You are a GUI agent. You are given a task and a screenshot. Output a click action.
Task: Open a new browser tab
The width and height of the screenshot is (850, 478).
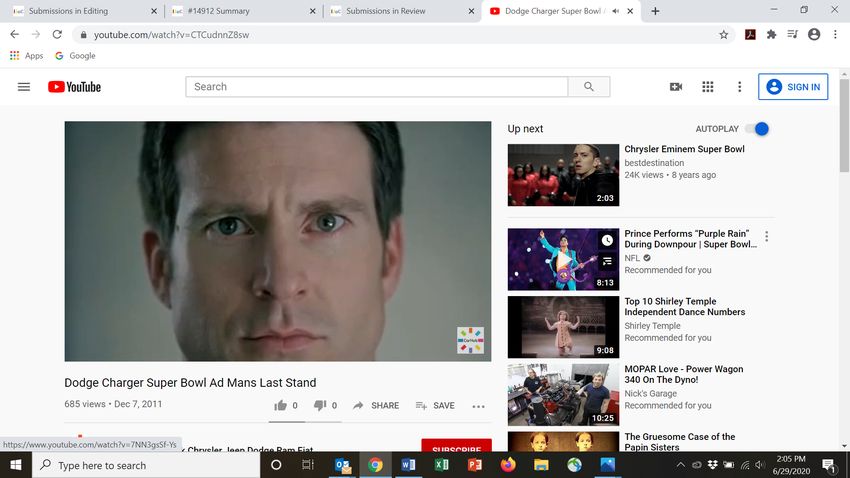pyautogui.click(x=655, y=11)
